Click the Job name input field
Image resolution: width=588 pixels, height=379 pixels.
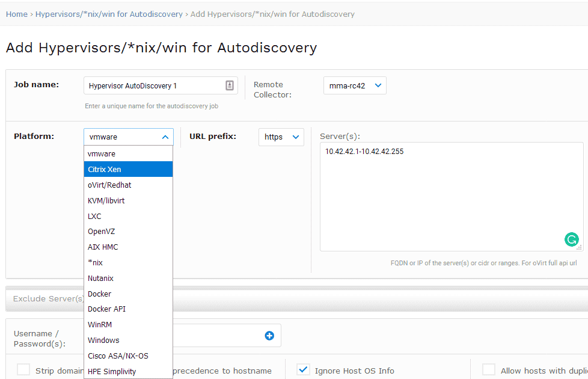pyautogui.click(x=161, y=85)
